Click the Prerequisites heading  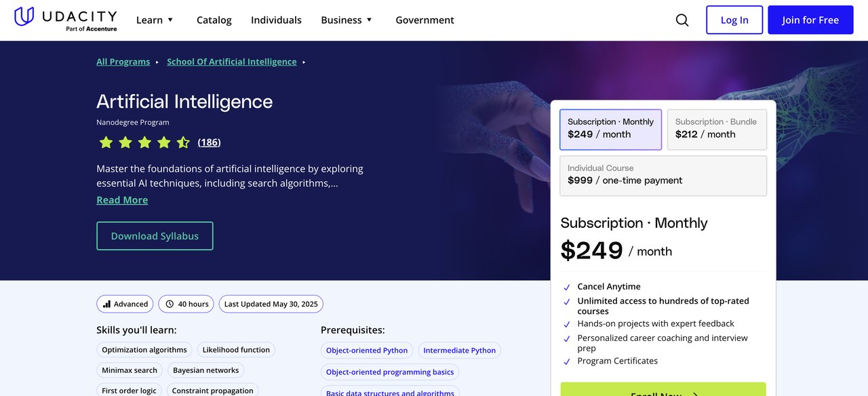click(x=353, y=330)
